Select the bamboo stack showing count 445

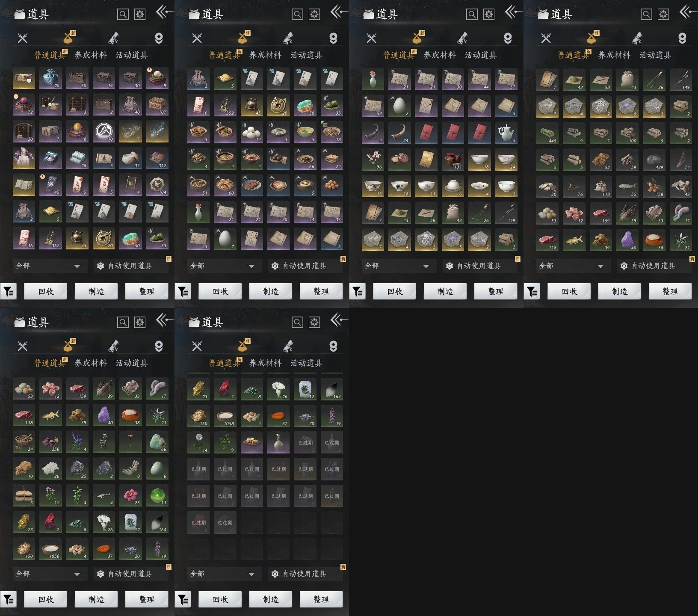click(x=547, y=133)
